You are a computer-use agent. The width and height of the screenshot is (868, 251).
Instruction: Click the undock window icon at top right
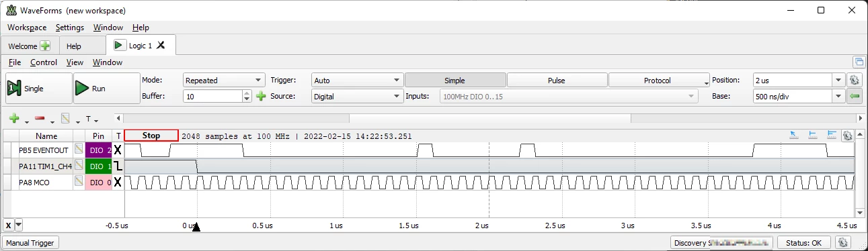pyautogui.click(x=859, y=62)
